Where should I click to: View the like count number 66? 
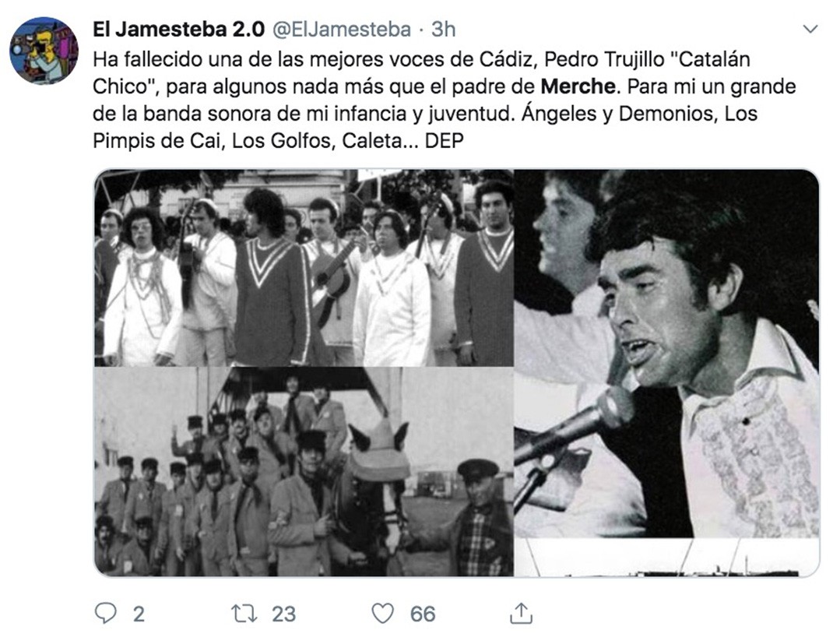423,614
